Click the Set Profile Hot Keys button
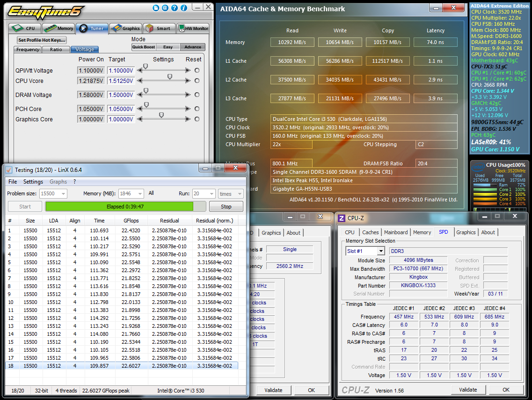This screenshot has width=532, height=400. click(x=42, y=40)
